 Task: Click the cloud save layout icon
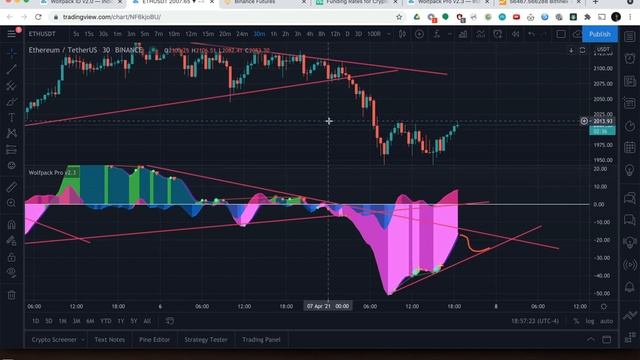pos(577,34)
